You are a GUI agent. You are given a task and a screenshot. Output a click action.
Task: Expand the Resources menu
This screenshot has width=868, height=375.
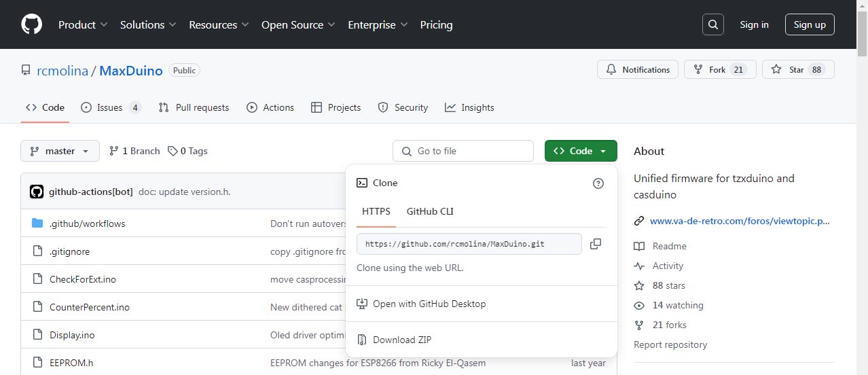tap(219, 24)
